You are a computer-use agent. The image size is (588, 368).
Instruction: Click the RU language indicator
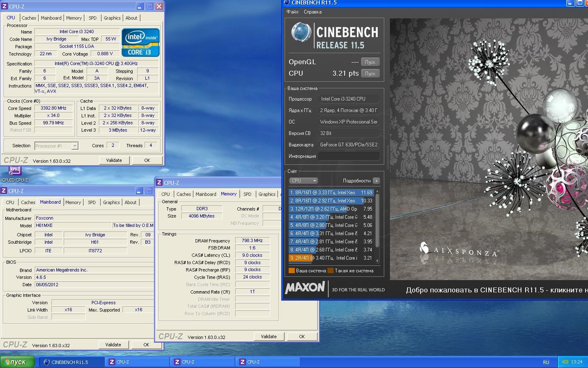coord(546,362)
